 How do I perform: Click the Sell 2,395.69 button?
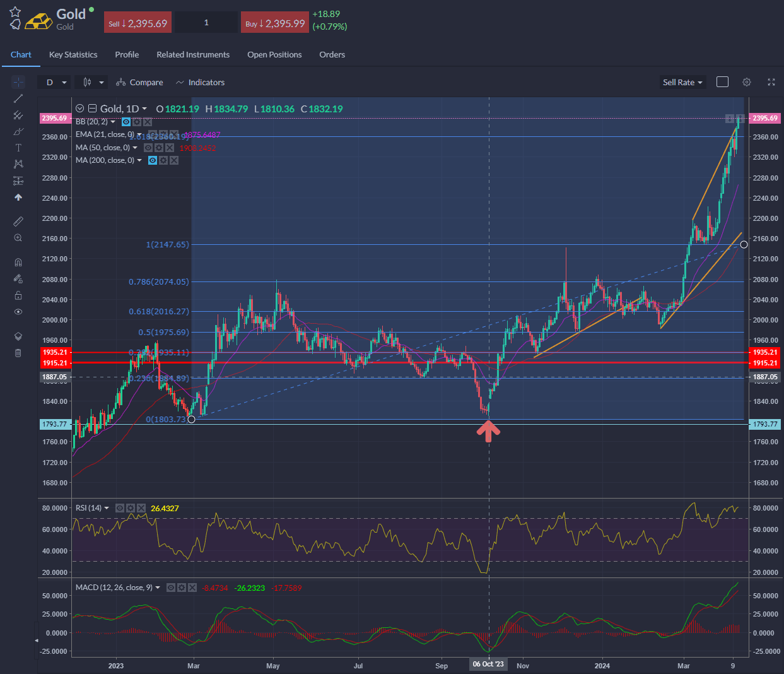tap(138, 23)
